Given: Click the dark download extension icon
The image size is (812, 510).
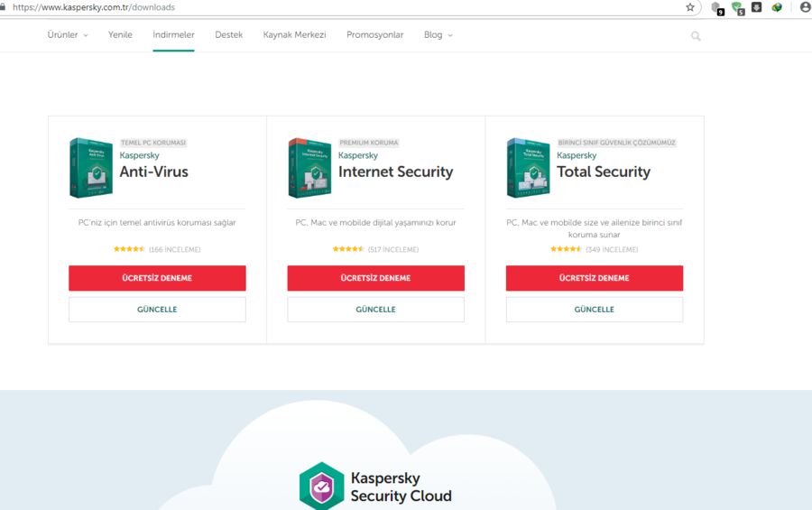Looking at the screenshot, I should (x=757, y=7).
